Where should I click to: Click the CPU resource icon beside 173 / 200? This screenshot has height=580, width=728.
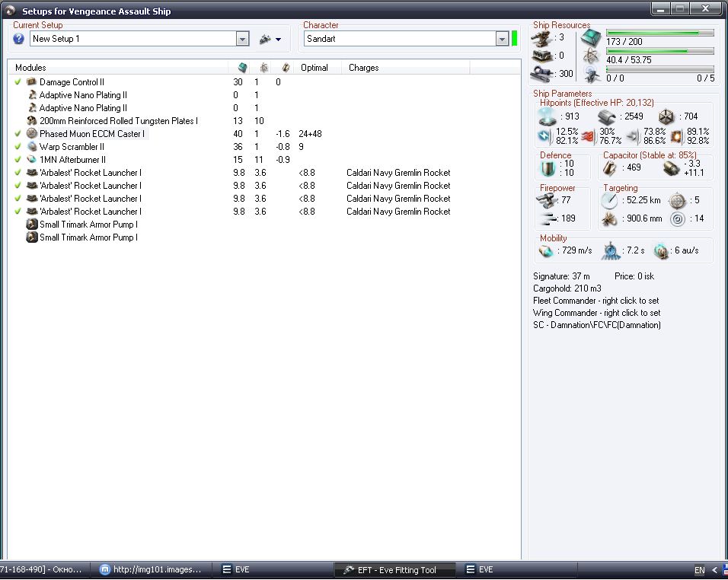pos(591,38)
